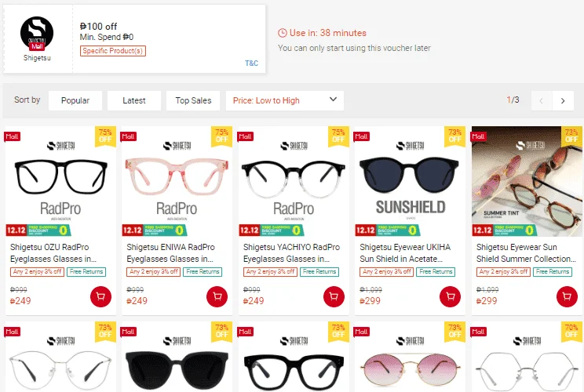Open the voucher T&C link
The height and width of the screenshot is (392, 584).
click(251, 64)
